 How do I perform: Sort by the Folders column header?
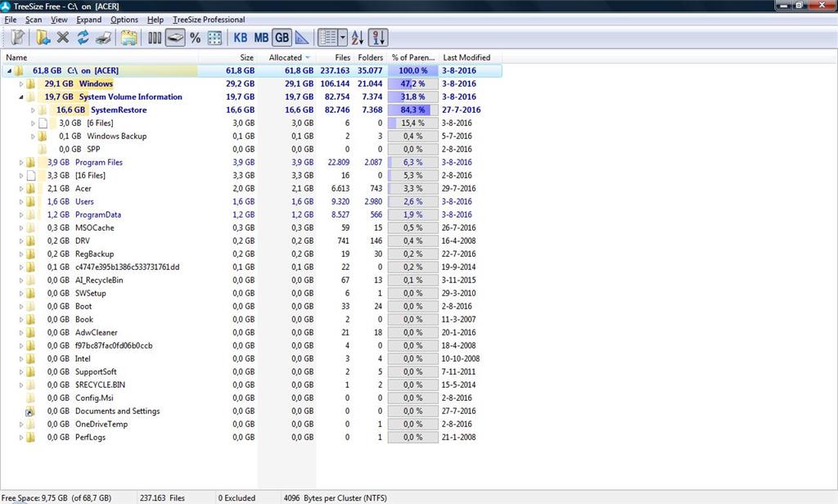370,57
